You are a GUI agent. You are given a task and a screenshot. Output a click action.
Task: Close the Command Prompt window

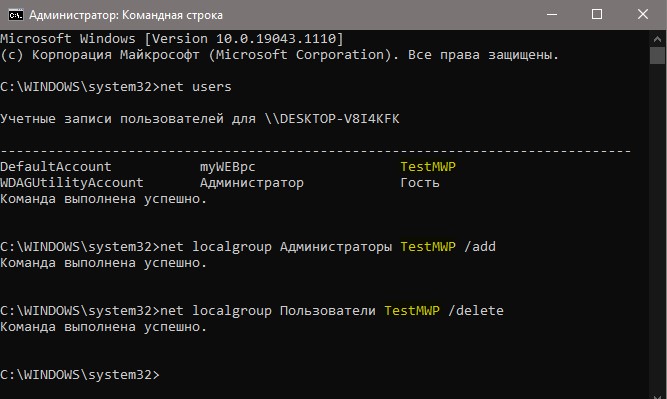pos(643,14)
